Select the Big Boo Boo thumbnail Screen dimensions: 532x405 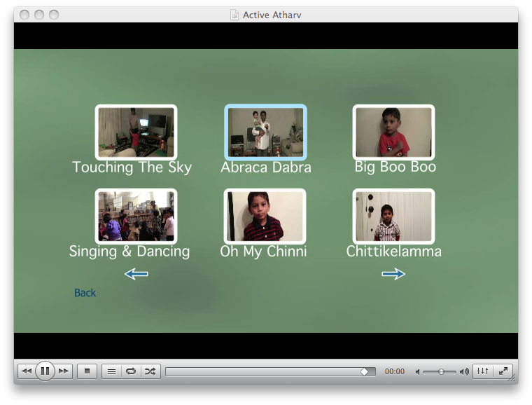[393, 132]
